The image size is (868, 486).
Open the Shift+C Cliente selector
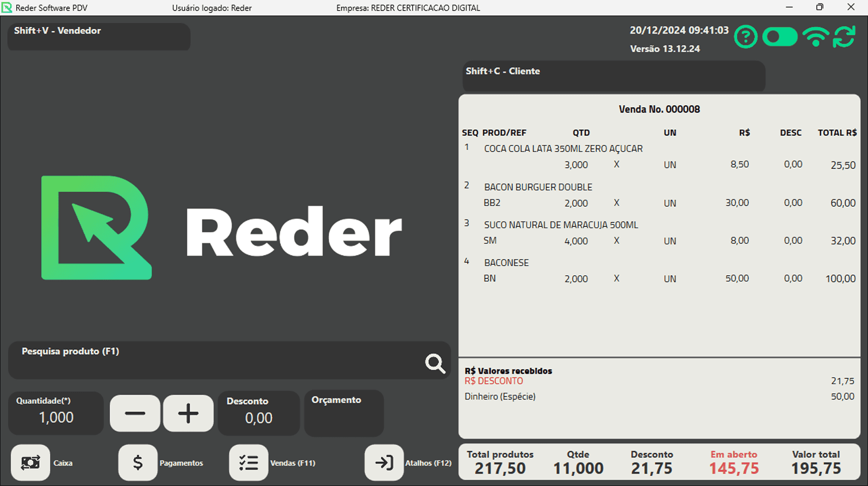[614, 76]
